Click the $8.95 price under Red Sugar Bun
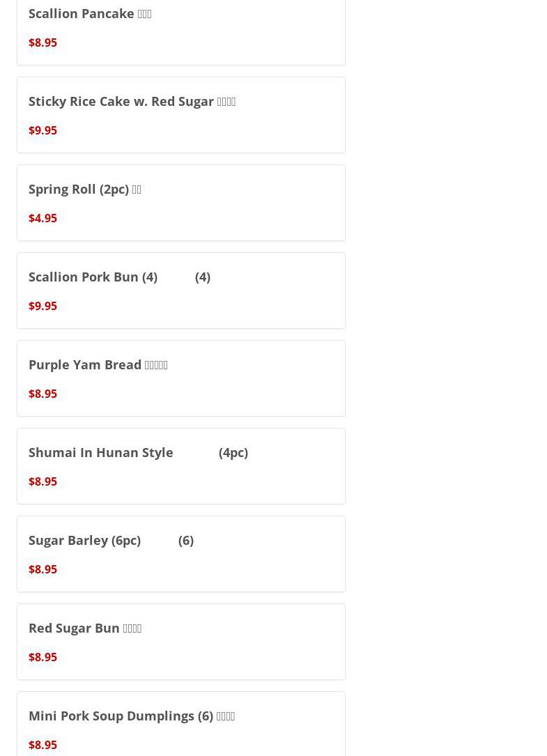This screenshot has width=547, height=756. (43, 657)
